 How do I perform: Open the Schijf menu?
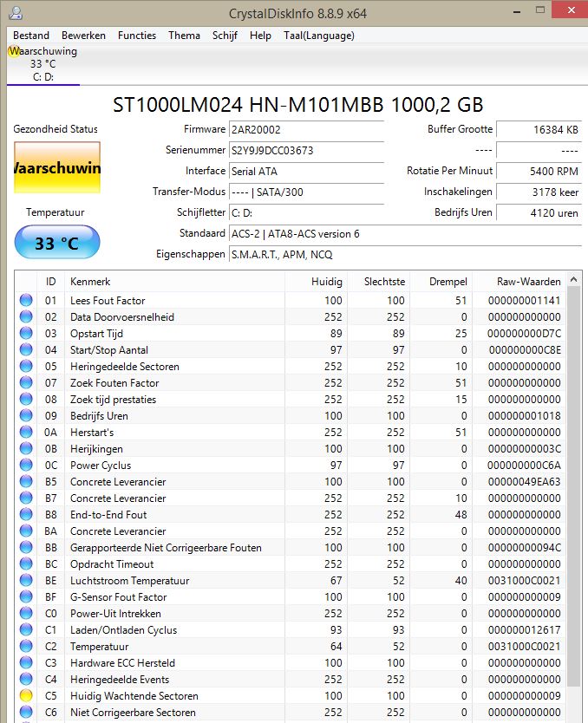click(225, 36)
